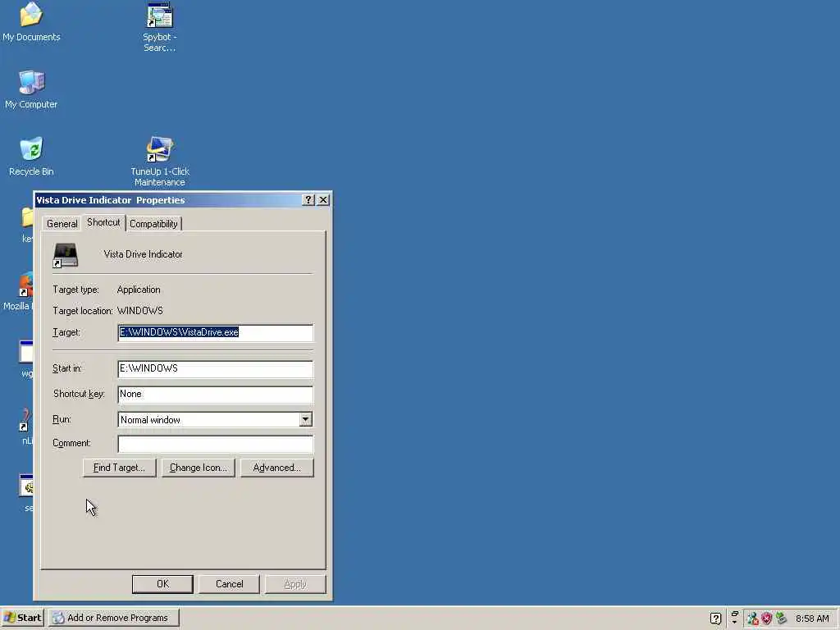This screenshot has width=840, height=630.
Task: Click the 'Vista Drive Indicator' name text
Action: [143, 254]
